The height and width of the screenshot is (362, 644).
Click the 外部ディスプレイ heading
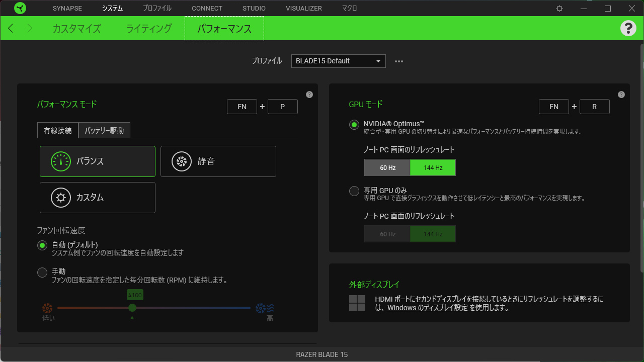pyautogui.click(x=374, y=285)
